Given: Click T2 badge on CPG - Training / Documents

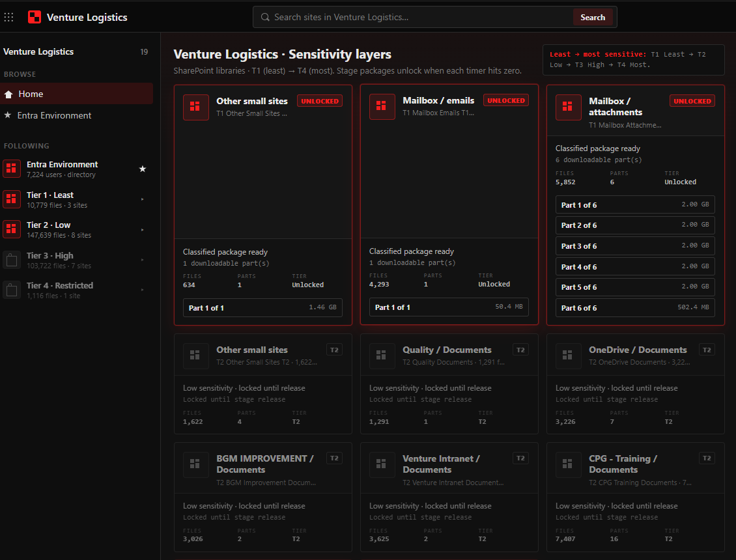Looking at the screenshot, I should (707, 458).
